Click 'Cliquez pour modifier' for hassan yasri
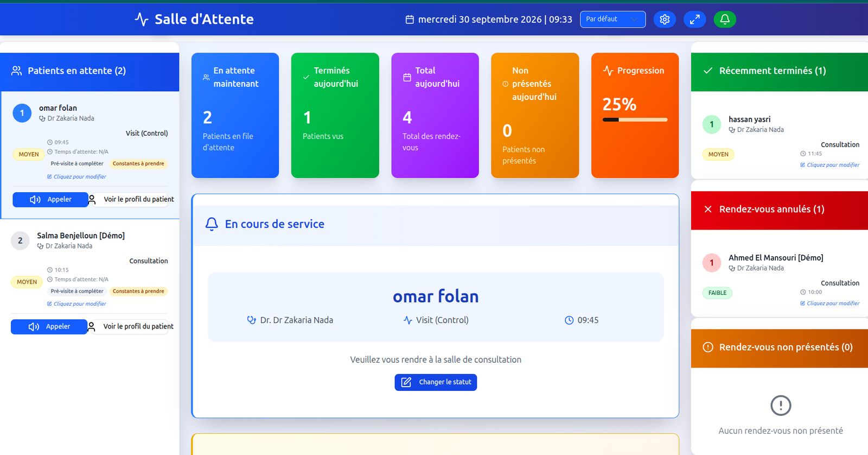The height and width of the screenshot is (455, 868). [830, 165]
